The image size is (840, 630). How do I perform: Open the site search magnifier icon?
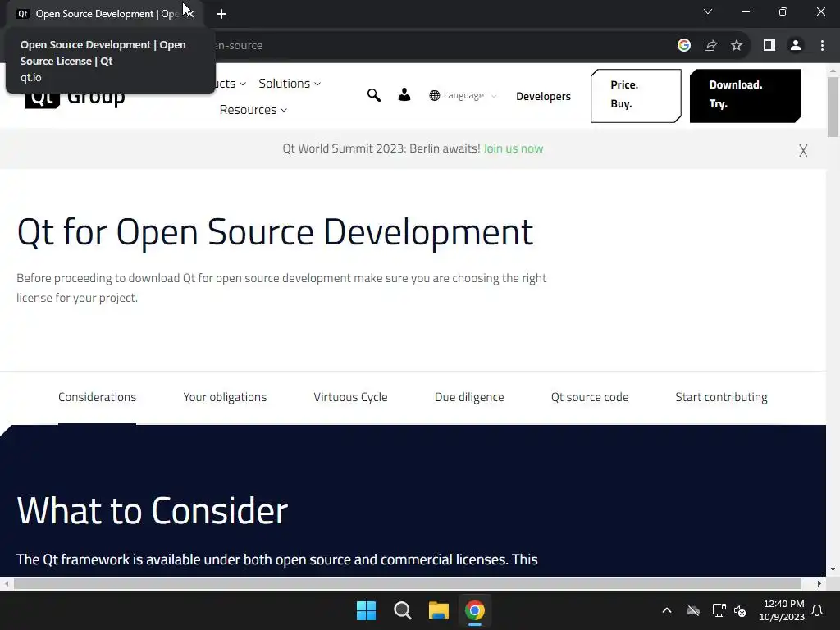coord(374,95)
